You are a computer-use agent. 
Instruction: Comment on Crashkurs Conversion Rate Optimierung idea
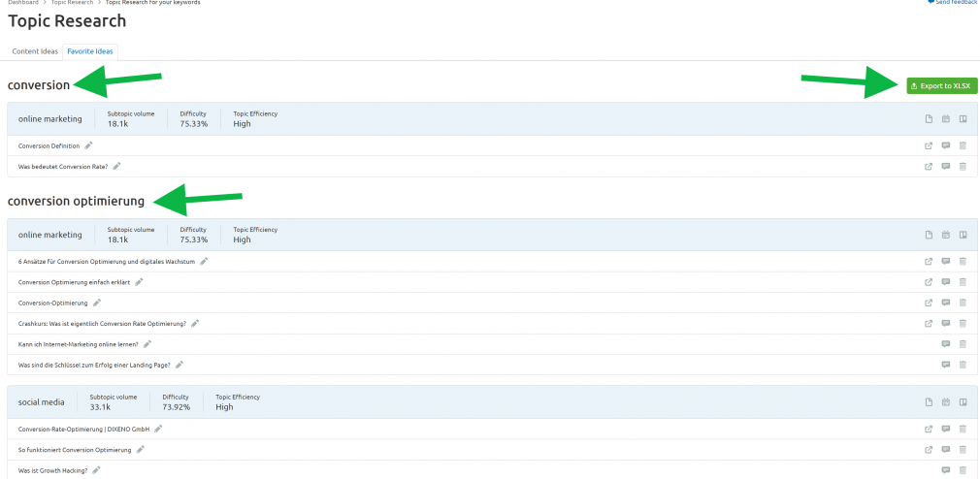946,323
